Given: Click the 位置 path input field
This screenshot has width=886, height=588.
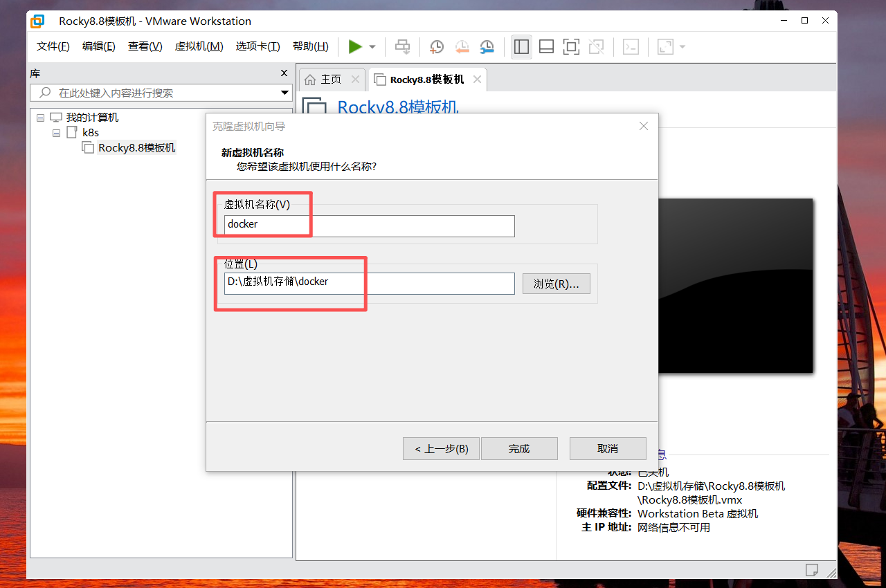Looking at the screenshot, I should [x=370, y=284].
